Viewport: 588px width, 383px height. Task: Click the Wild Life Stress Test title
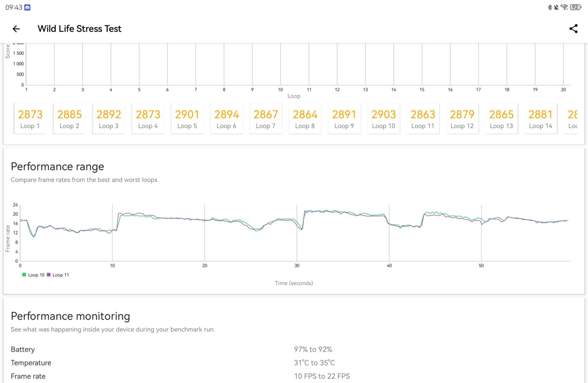pyautogui.click(x=80, y=29)
